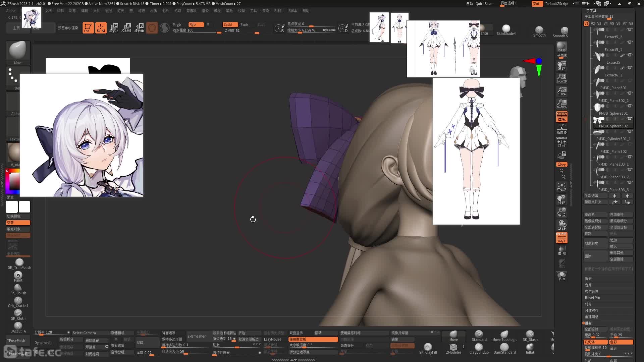Click the Zoom2D icon
644x362 pixels.
click(561, 78)
